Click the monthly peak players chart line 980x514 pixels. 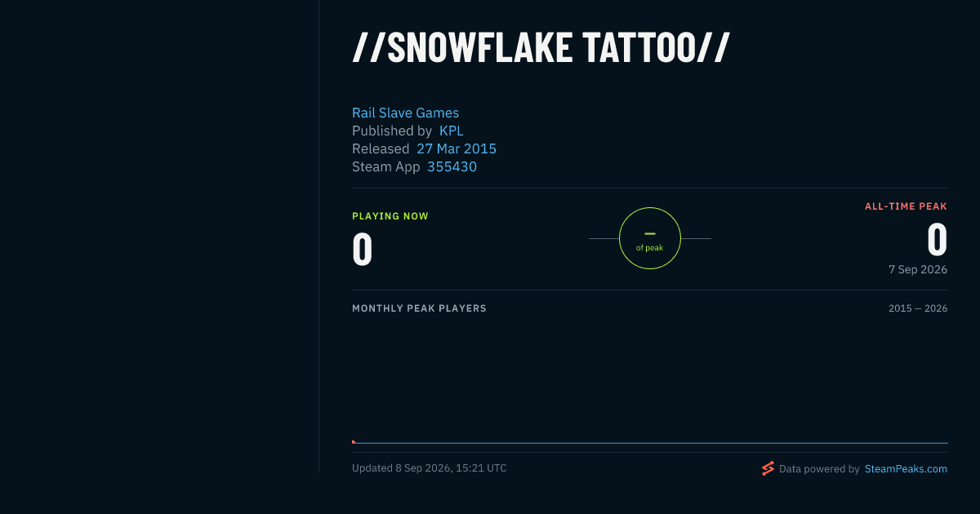(x=650, y=443)
